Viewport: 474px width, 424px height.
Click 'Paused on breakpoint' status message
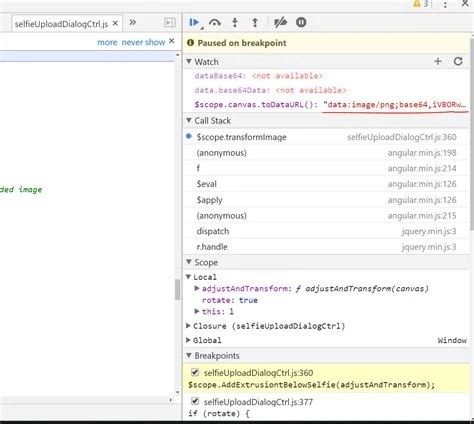tap(242, 43)
